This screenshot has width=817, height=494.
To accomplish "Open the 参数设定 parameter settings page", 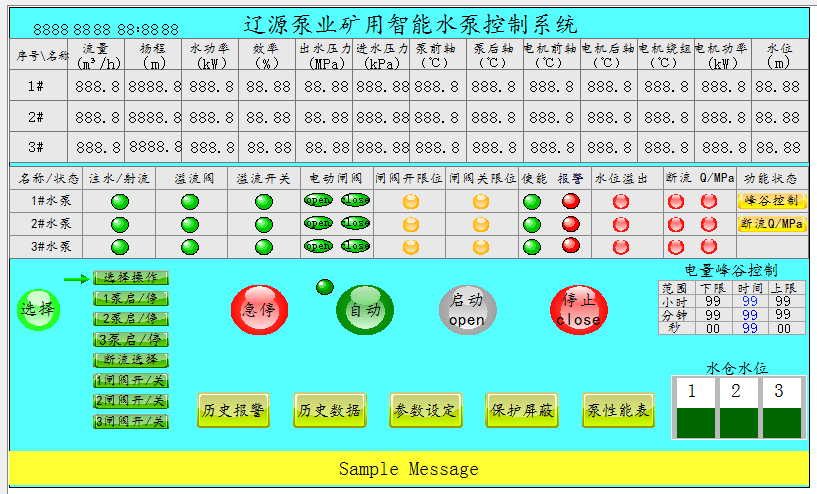I will click(x=425, y=410).
